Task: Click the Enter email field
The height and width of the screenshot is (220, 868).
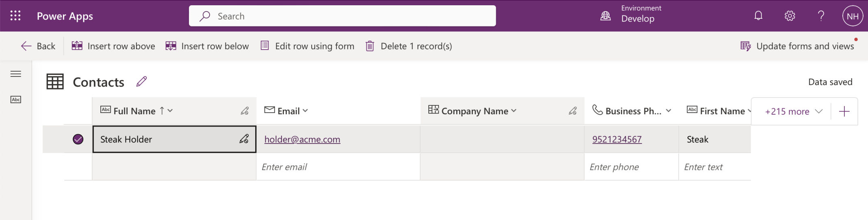Action: click(x=337, y=167)
